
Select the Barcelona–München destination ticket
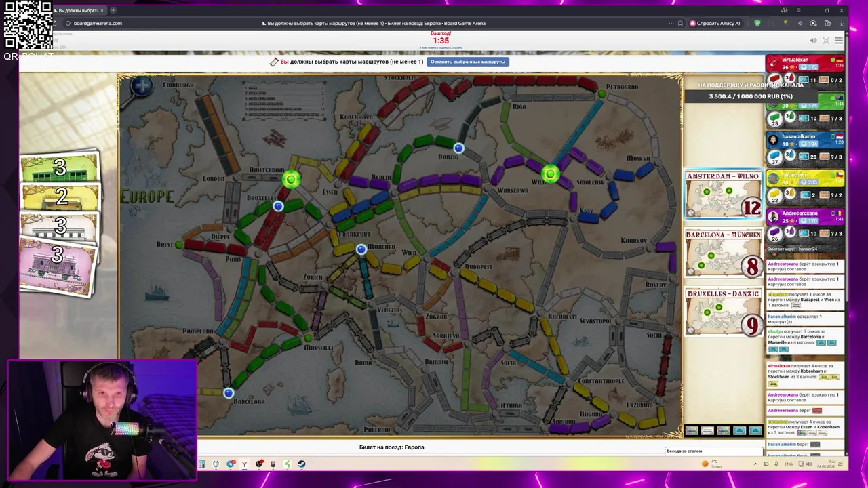[x=723, y=253]
